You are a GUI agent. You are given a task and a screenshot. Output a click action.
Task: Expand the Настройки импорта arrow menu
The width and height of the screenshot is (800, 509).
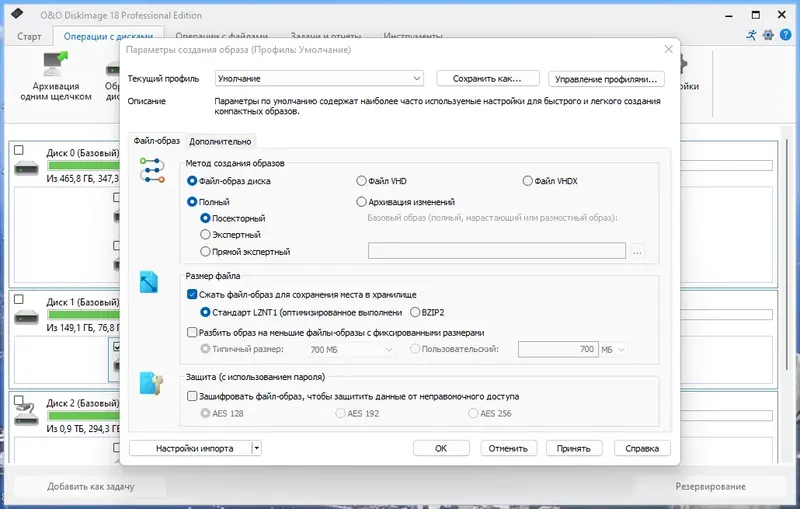(x=257, y=448)
